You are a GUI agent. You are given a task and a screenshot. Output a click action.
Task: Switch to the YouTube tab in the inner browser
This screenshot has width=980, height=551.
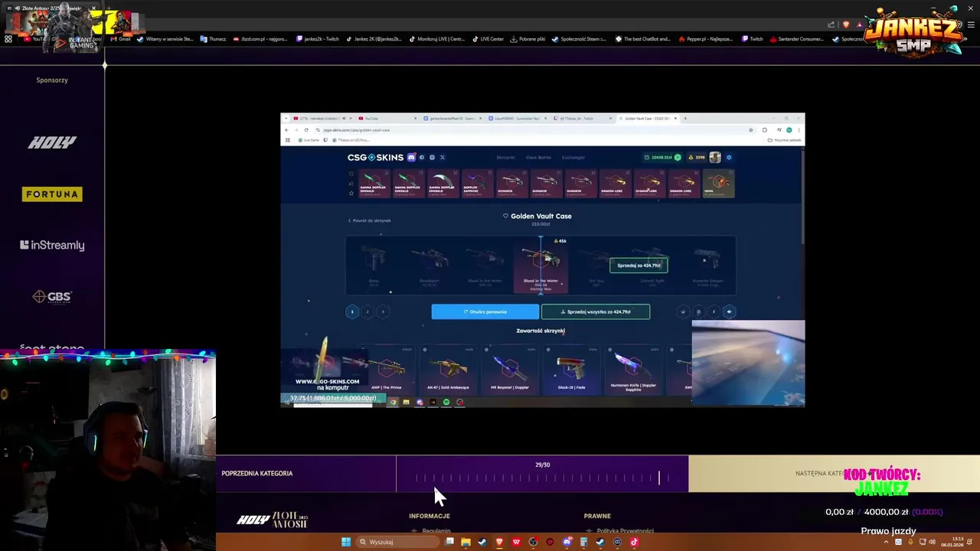387,119
